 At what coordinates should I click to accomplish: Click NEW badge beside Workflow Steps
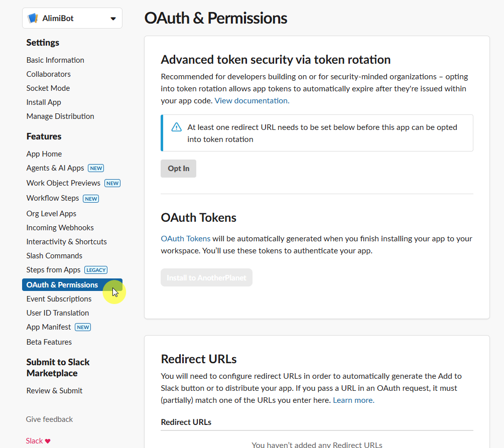pos(91,199)
